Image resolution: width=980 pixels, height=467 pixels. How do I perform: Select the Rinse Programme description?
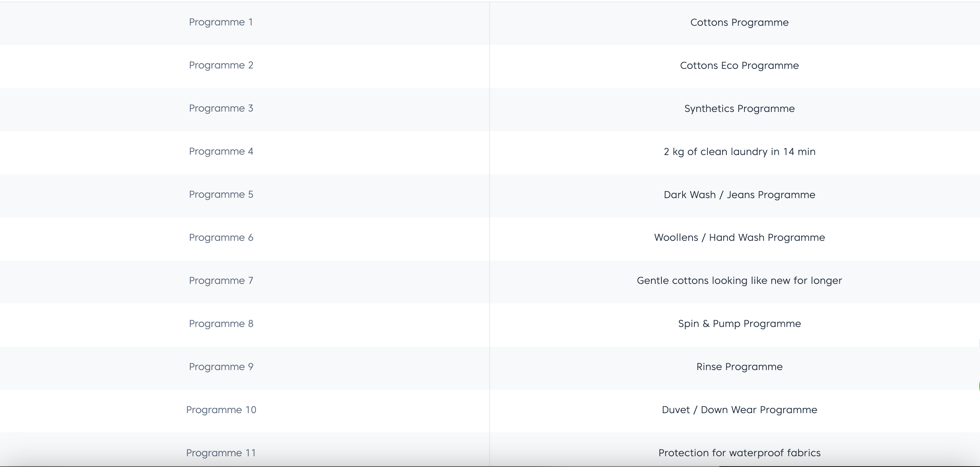(x=739, y=367)
